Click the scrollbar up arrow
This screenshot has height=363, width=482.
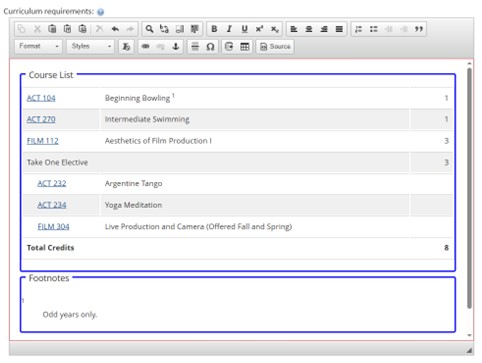[469, 63]
